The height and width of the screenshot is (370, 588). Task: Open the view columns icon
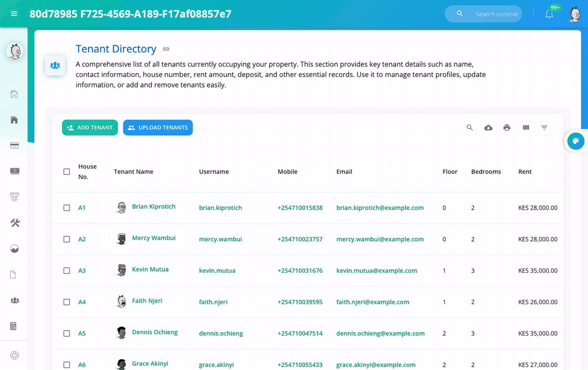point(526,128)
